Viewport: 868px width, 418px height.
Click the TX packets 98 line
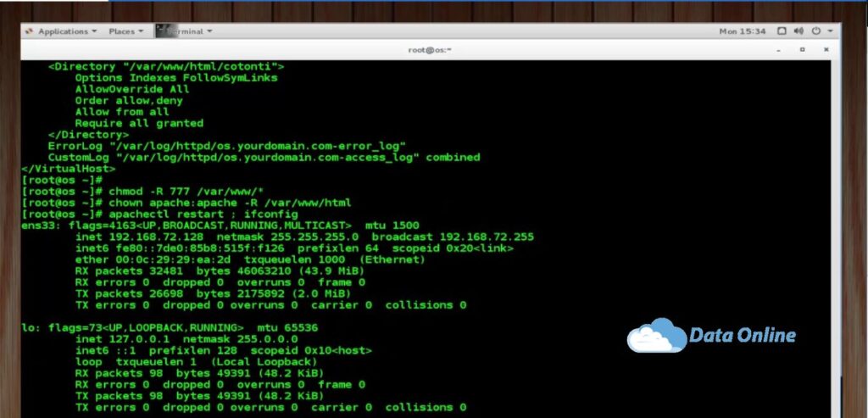pyautogui.click(x=199, y=396)
